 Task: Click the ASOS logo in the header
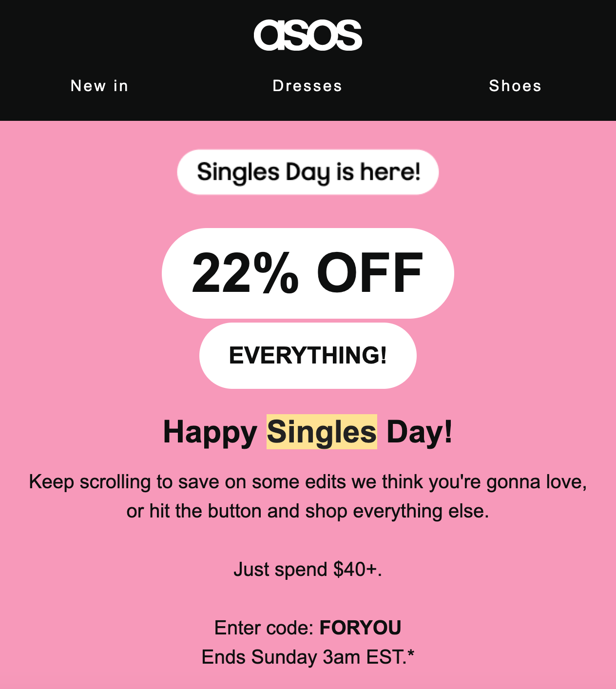tap(308, 35)
